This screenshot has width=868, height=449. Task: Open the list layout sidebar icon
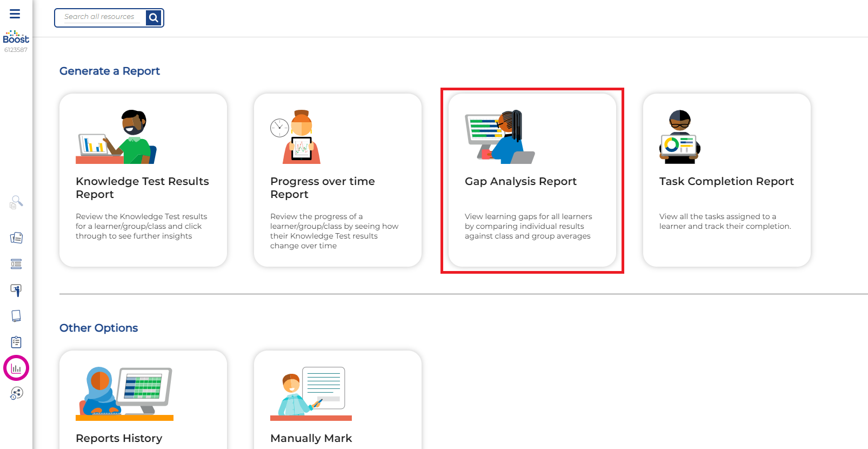[x=16, y=264]
